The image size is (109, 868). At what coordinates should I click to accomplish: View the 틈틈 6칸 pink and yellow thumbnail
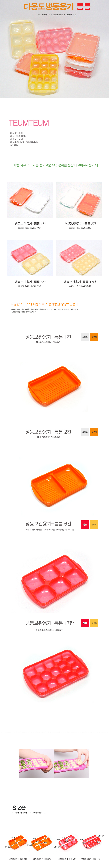[x=30, y=258]
